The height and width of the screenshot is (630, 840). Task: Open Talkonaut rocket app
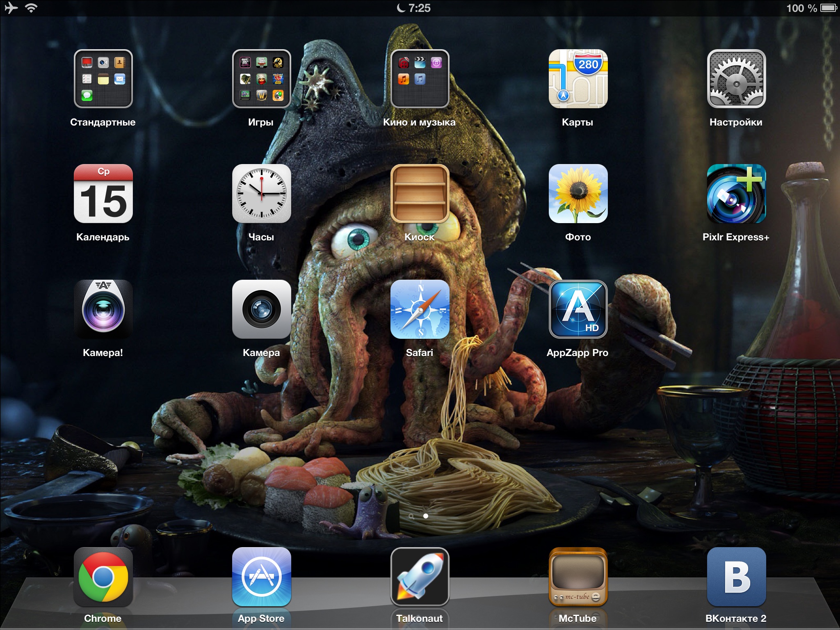pyautogui.click(x=420, y=577)
